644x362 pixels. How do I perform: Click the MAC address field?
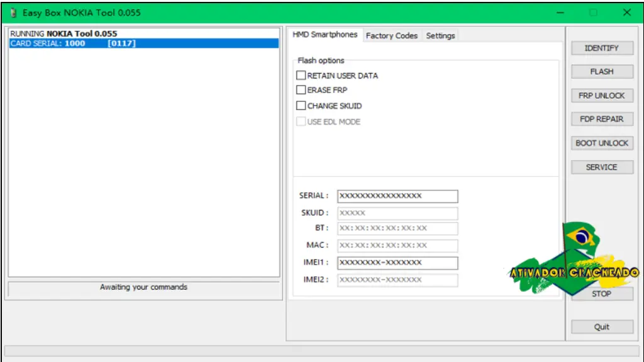tap(397, 246)
